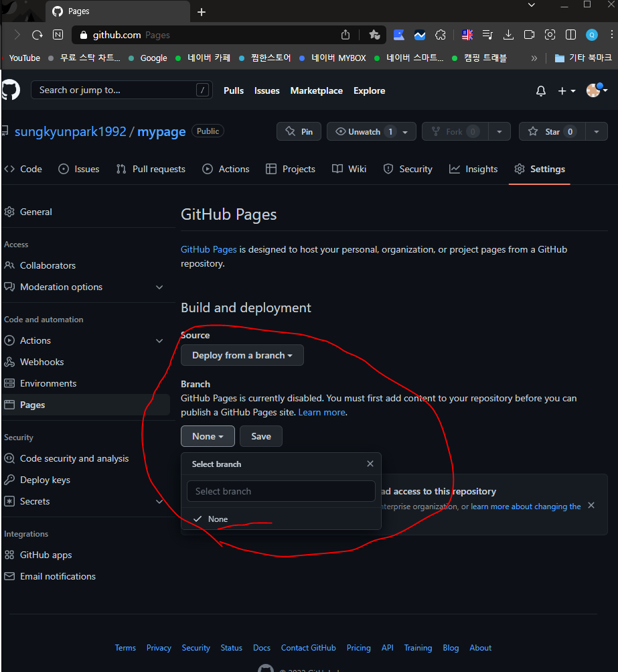618x672 pixels.
Task: Select None in branch list
Action: pyautogui.click(x=281, y=519)
